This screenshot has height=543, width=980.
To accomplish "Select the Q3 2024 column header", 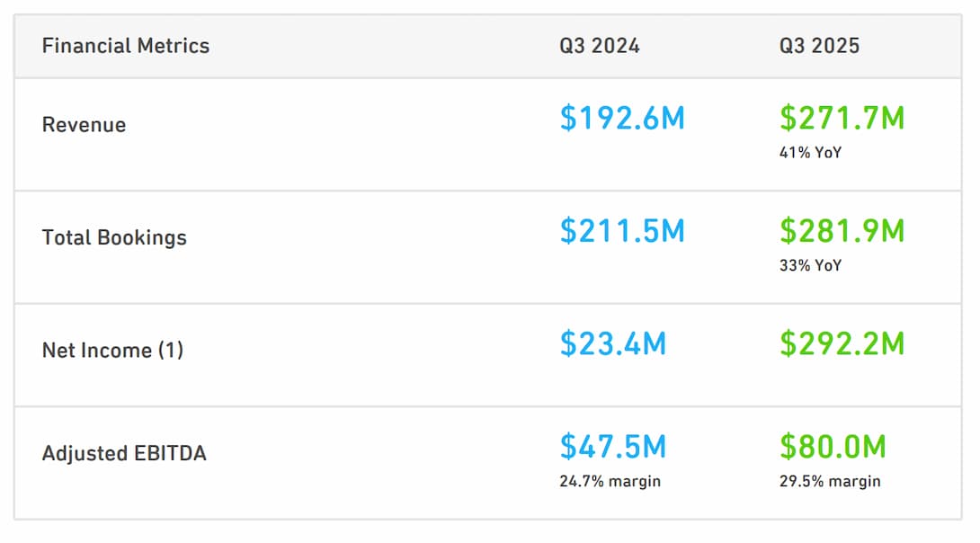I will pyautogui.click(x=599, y=46).
